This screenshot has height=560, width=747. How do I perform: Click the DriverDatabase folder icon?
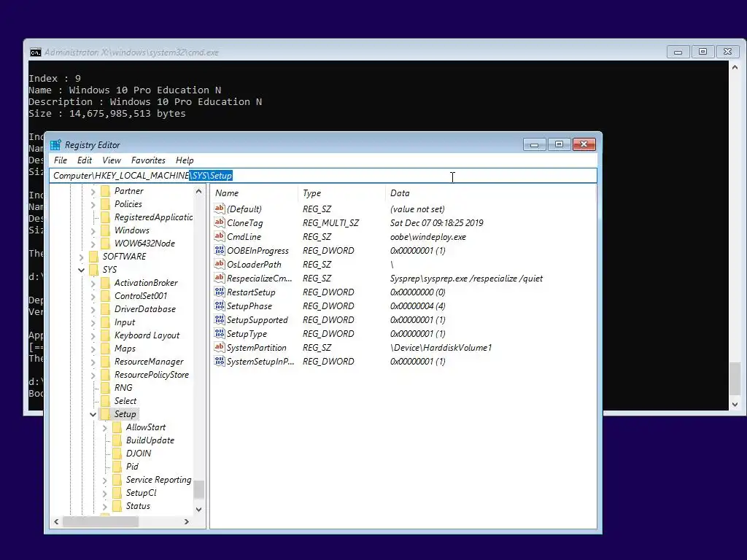coord(106,309)
